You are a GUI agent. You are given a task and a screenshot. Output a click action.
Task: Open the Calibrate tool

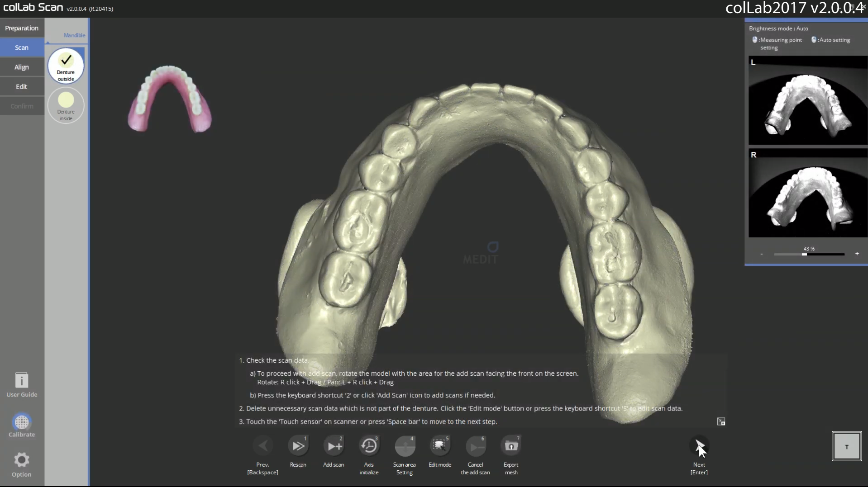click(22, 426)
